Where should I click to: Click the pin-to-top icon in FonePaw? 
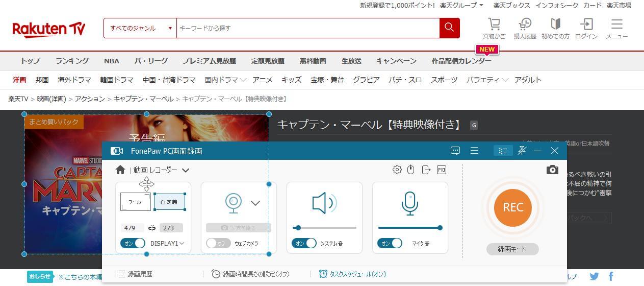[x=522, y=150]
